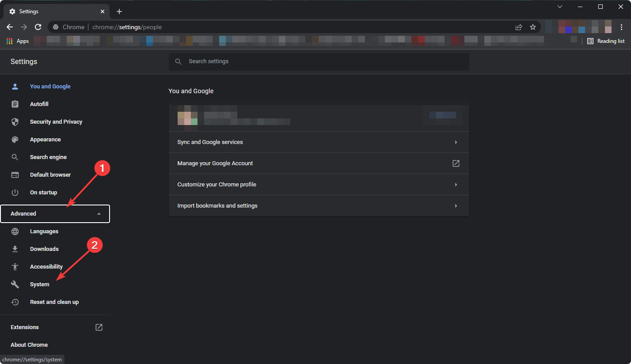Open Accessibility settings

46,267
